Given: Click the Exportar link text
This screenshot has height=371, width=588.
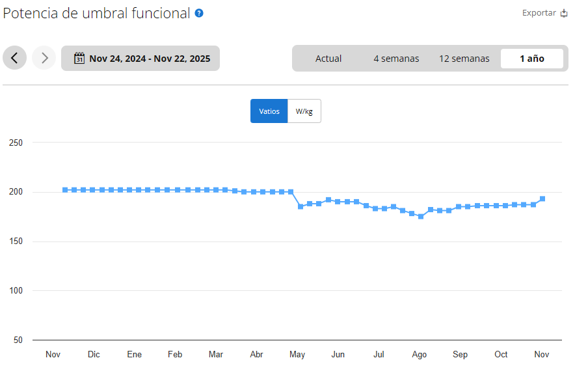Looking at the screenshot, I should 539,13.
